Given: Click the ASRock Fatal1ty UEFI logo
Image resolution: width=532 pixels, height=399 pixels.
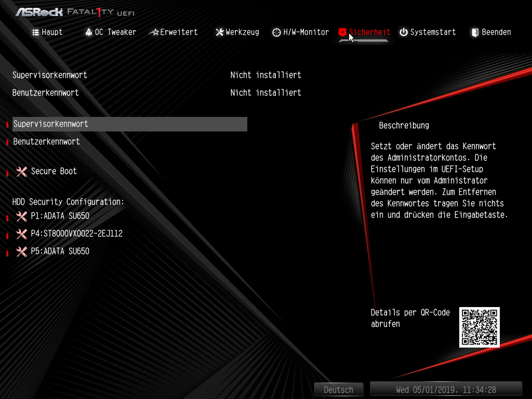Looking at the screenshot, I should [x=75, y=12].
